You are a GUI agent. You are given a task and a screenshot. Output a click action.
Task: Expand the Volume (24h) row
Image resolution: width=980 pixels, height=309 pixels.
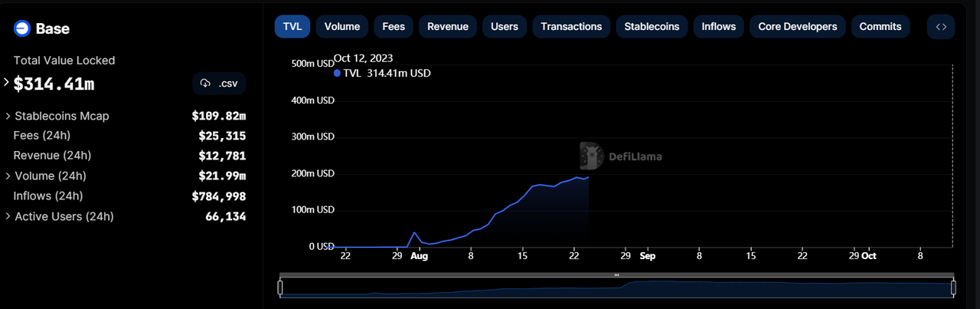[x=8, y=176]
